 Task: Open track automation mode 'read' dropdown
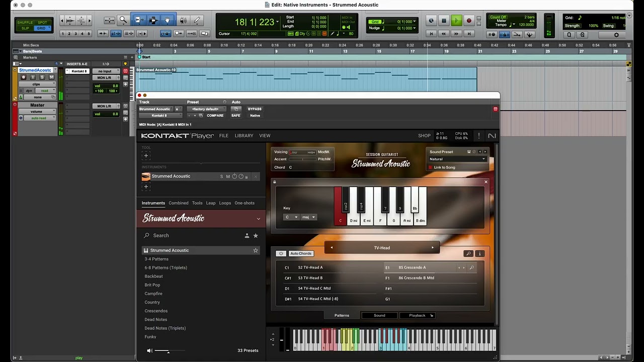[x=46, y=91]
